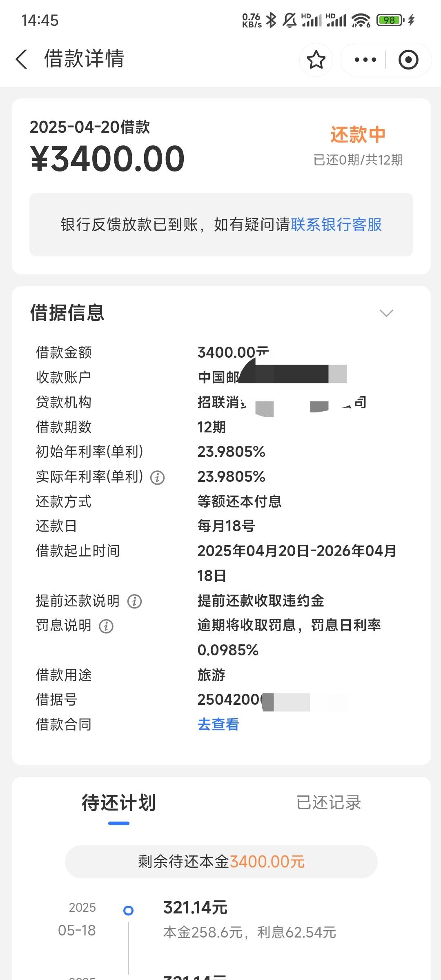Tap the 2025-05-18 timeline circle marker
Image resolution: width=441 pixels, height=980 pixels.
pyautogui.click(x=128, y=910)
